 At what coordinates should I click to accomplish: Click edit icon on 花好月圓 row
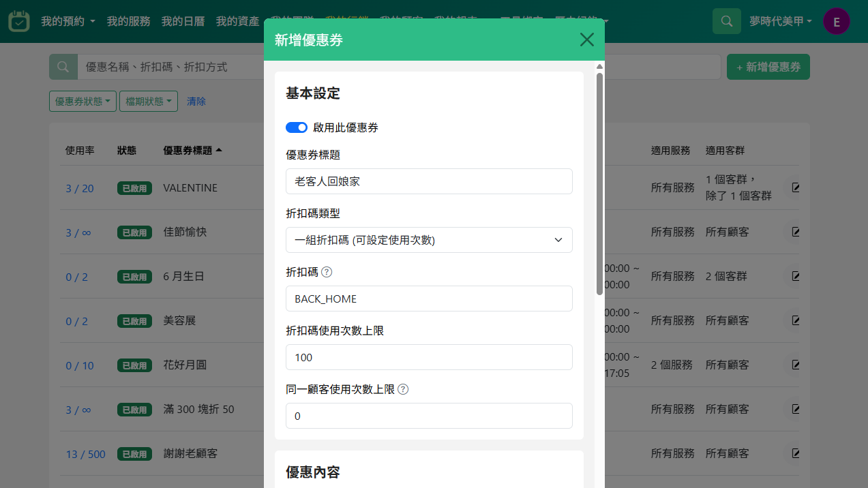click(x=795, y=365)
